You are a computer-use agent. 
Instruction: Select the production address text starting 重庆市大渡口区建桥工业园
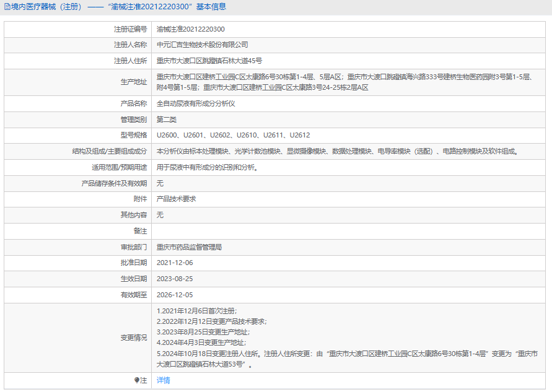click(345, 82)
